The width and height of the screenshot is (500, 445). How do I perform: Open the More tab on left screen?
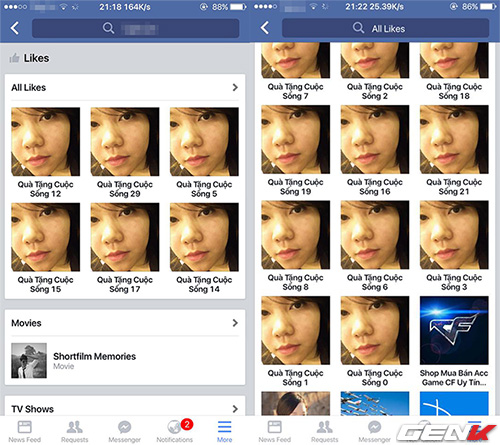pos(225,431)
